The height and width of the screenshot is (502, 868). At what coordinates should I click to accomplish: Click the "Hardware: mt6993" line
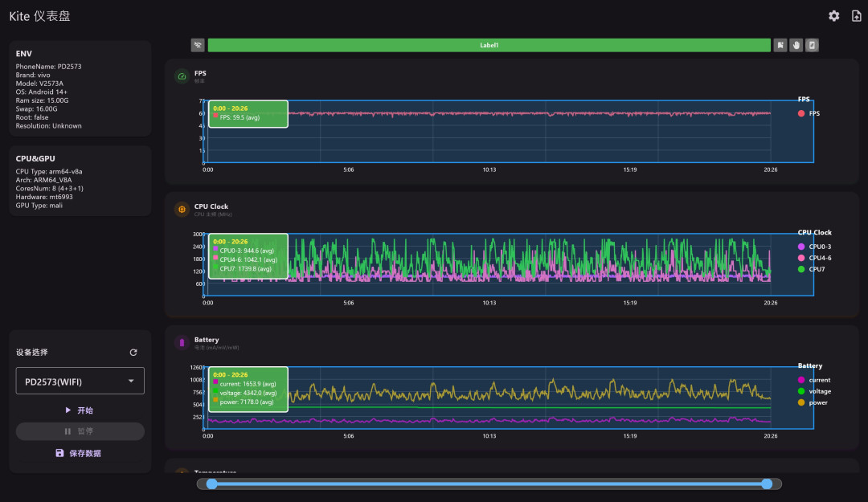click(x=44, y=197)
